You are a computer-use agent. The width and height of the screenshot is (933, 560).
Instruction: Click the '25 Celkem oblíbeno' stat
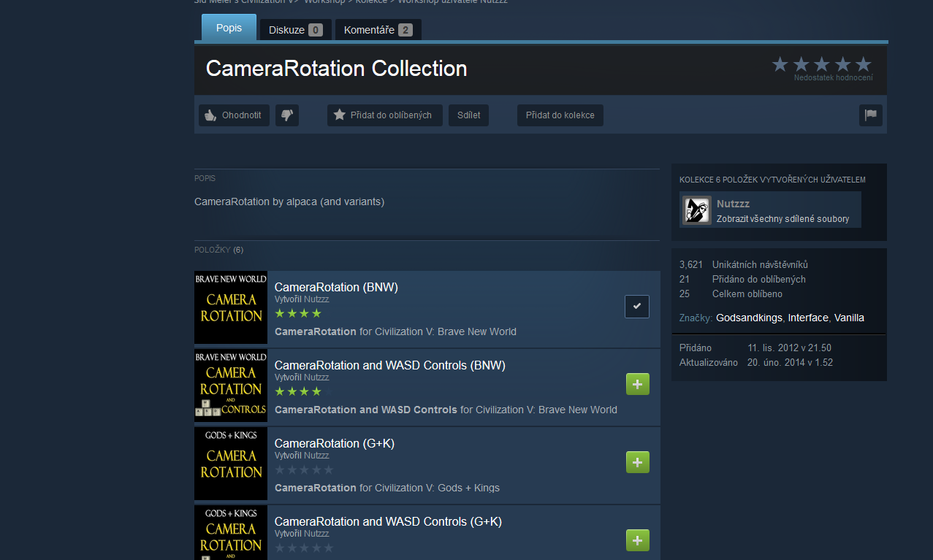click(x=731, y=294)
